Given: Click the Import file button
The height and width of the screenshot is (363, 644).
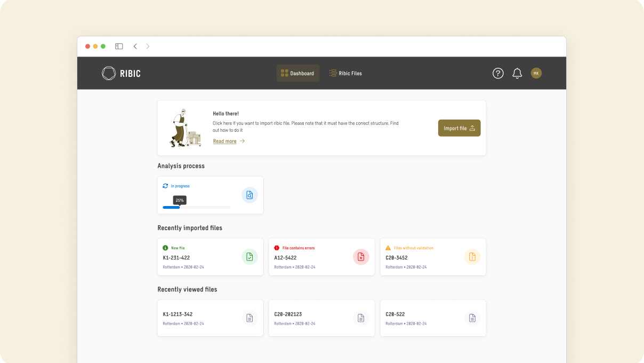Looking at the screenshot, I should pyautogui.click(x=459, y=128).
